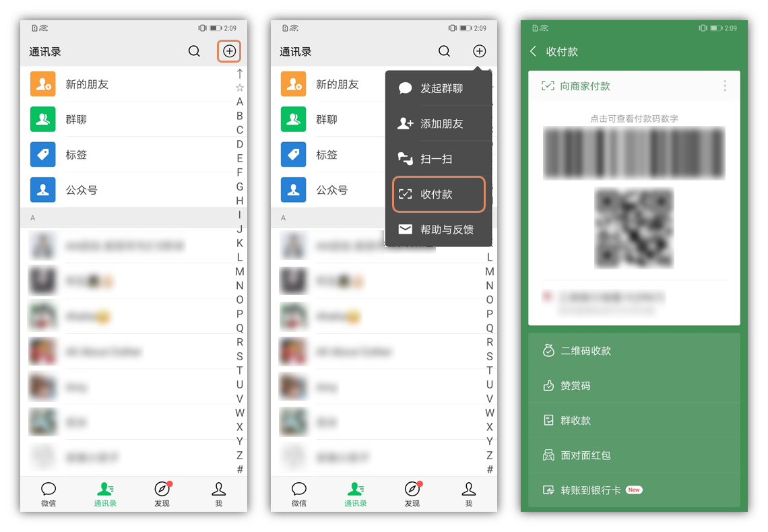Open 转账到银行卡
The width and height of the screenshot is (768, 532).
point(635,490)
